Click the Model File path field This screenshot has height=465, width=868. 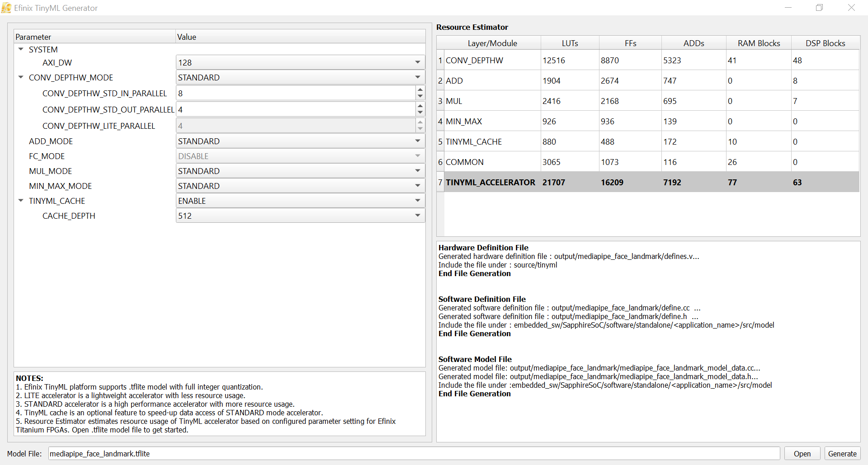414,454
